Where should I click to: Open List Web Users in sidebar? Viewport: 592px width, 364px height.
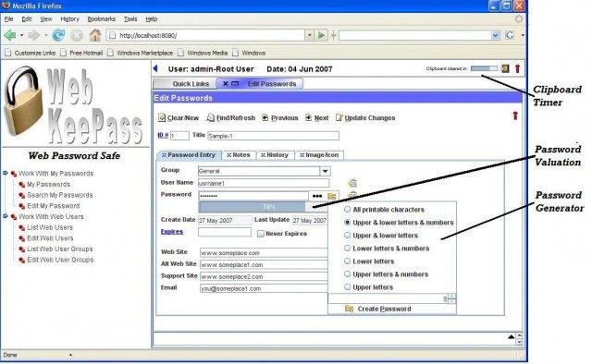coord(50,227)
